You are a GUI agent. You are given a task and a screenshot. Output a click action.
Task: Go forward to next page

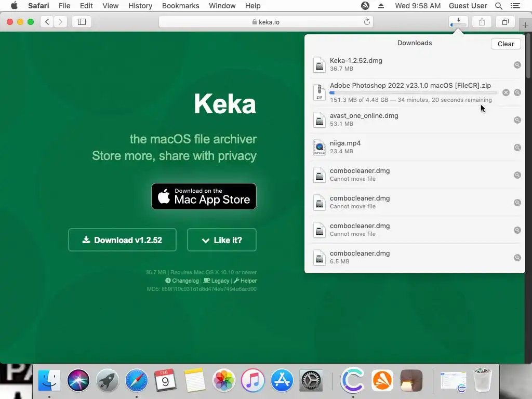click(x=60, y=22)
